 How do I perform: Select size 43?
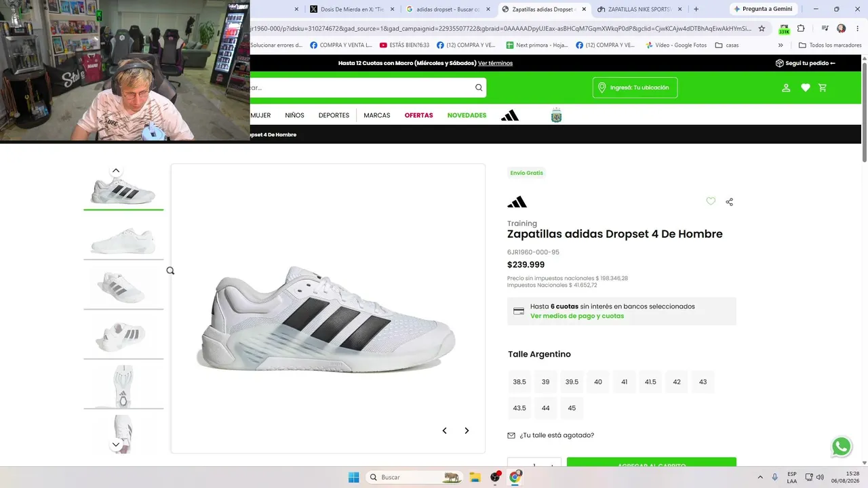(703, 382)
